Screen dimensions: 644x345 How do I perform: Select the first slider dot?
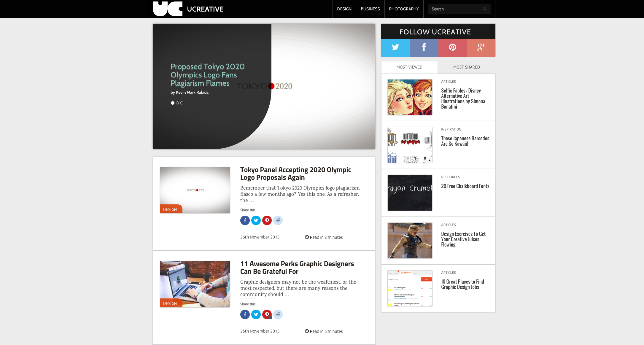tap(173, 103)
